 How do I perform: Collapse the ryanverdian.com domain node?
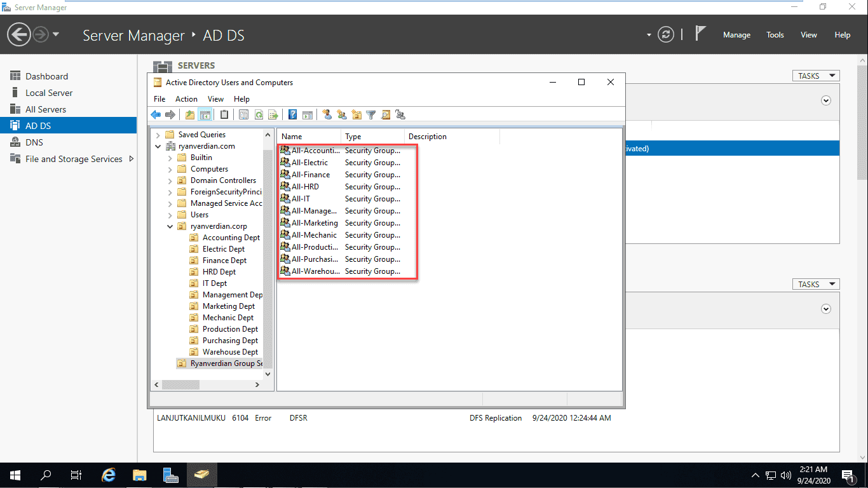pos(158,146)
